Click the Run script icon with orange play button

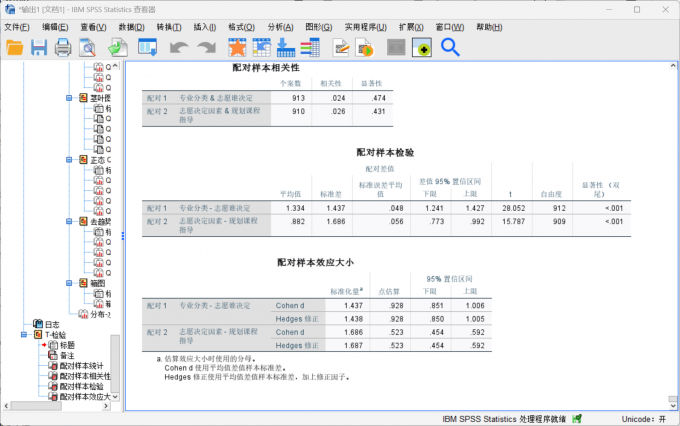365,48
